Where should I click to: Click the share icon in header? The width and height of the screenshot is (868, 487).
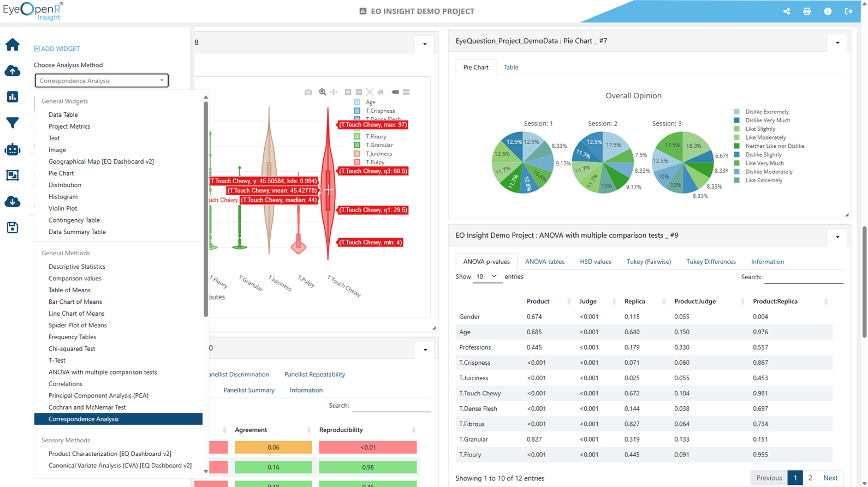[x=787, y=11]
